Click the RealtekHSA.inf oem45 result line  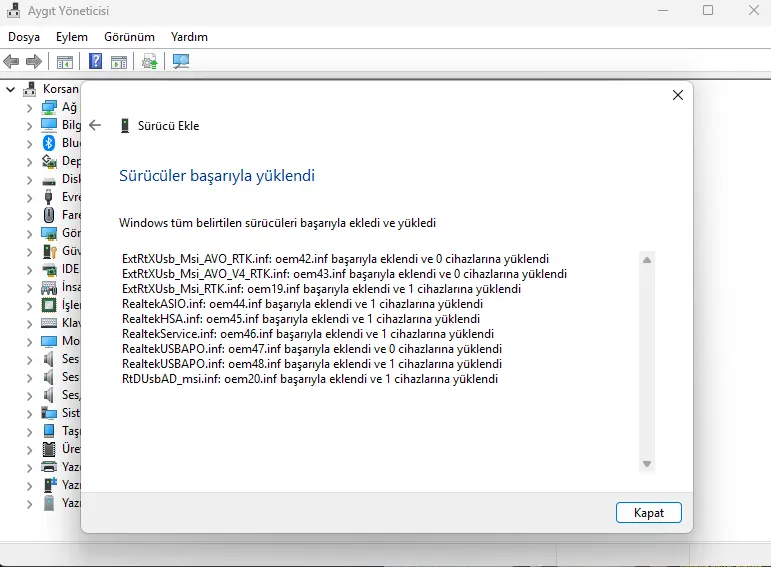click(x=301, y=319)
